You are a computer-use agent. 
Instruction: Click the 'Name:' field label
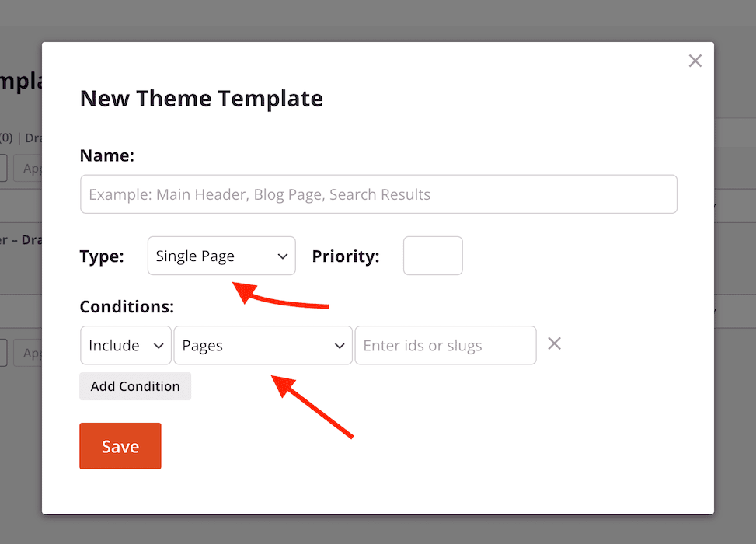click(x=107, y=155)
